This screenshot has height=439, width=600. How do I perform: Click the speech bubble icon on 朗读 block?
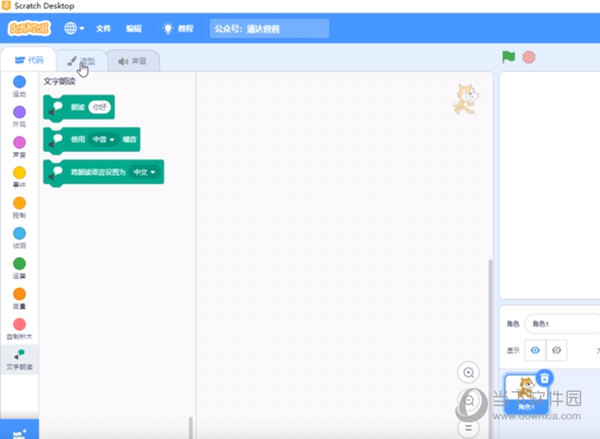[x=56, y=108]
